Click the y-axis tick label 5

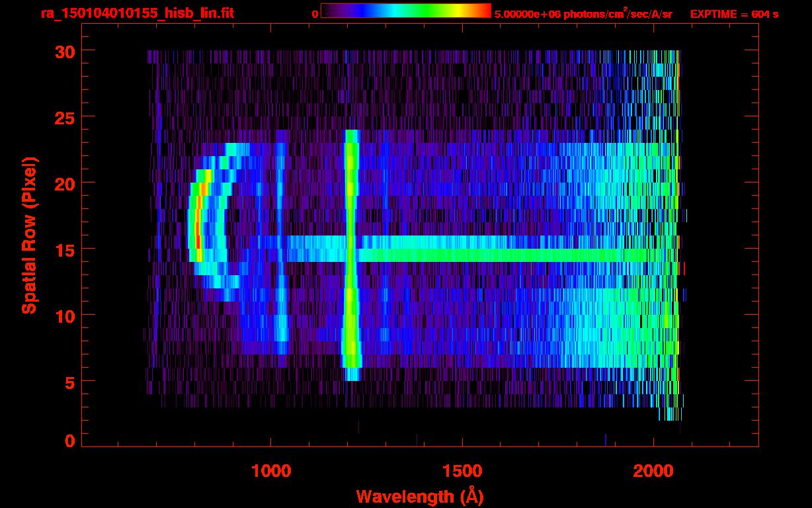pos(69,382)
